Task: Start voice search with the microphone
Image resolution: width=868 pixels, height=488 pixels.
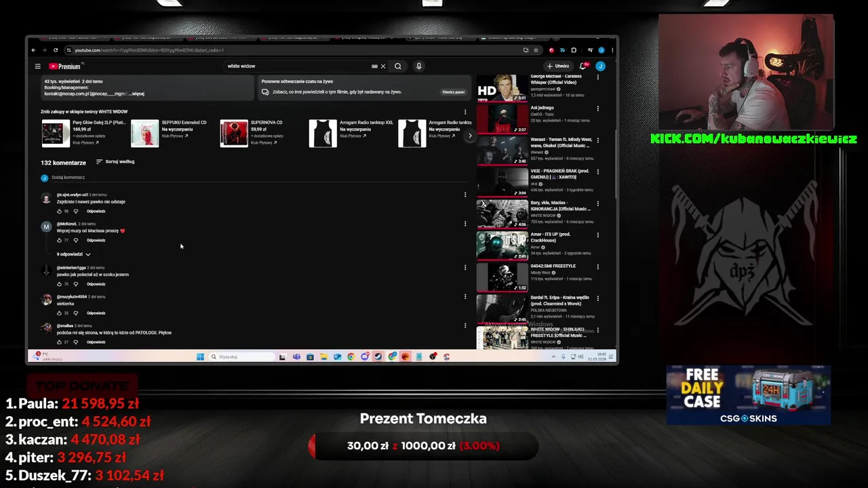Action: point(419,66)
